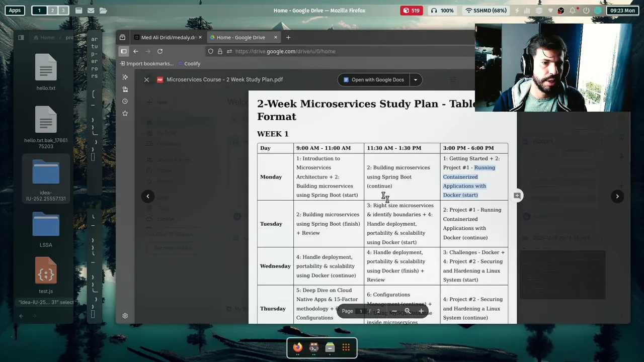Click the mail envelope panel icon
Image resolution: width=644 pixels, height=362 pixels.
(91, 10)
